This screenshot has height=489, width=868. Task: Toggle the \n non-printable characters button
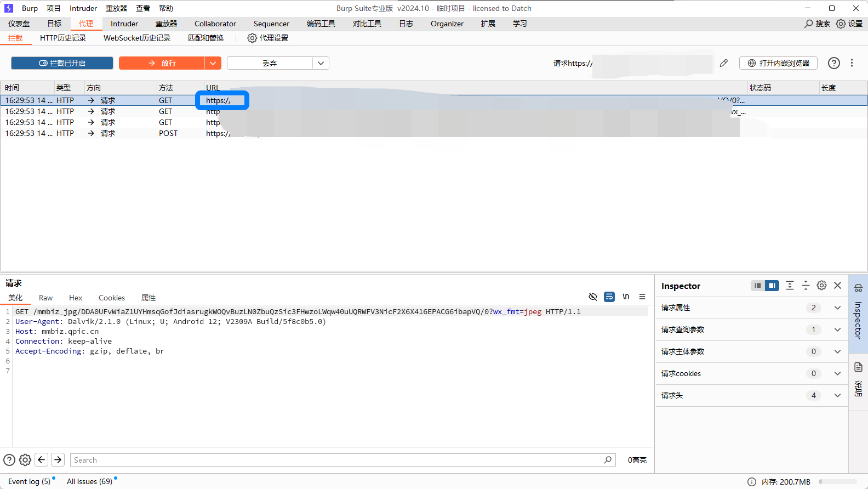point(626,297)
